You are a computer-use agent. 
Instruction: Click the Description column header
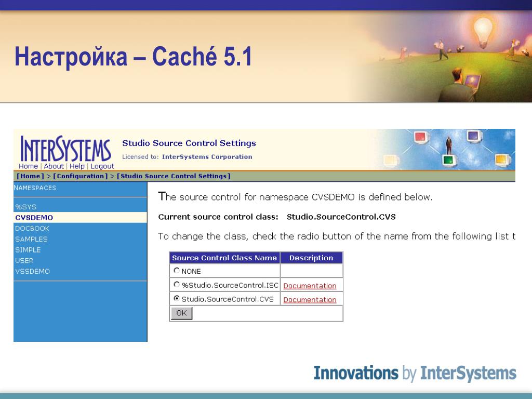coord(311,258)
